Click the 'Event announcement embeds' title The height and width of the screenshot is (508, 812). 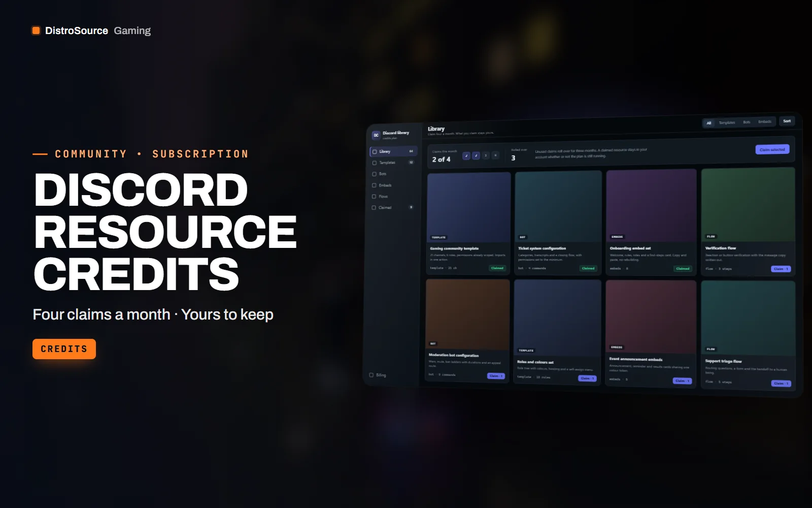[x=636, y=359]
